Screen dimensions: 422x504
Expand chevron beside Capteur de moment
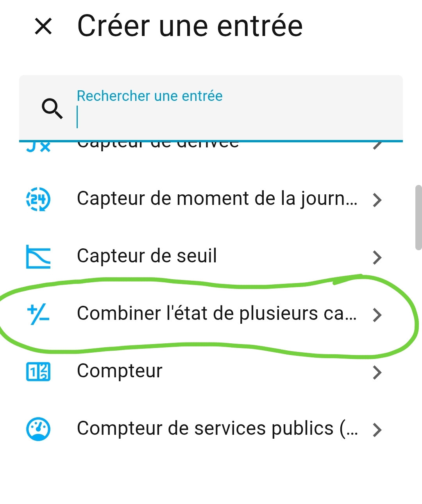377,200
